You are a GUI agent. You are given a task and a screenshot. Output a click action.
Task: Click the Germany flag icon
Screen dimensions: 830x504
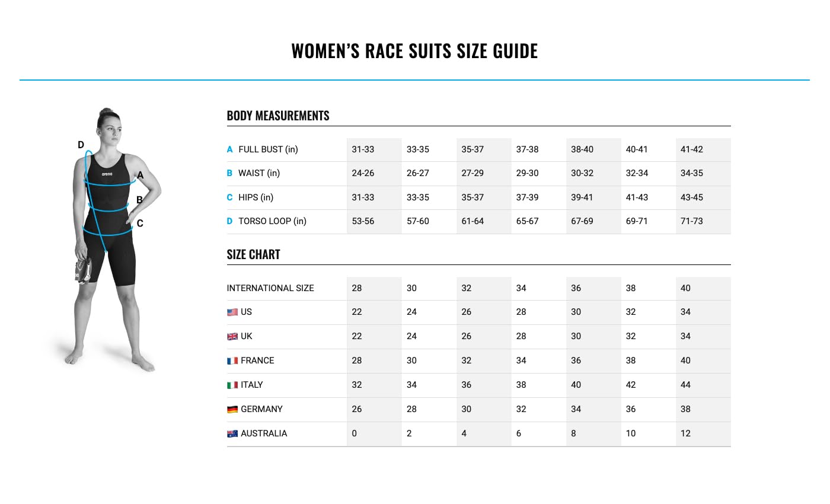[x=232, y=410]
